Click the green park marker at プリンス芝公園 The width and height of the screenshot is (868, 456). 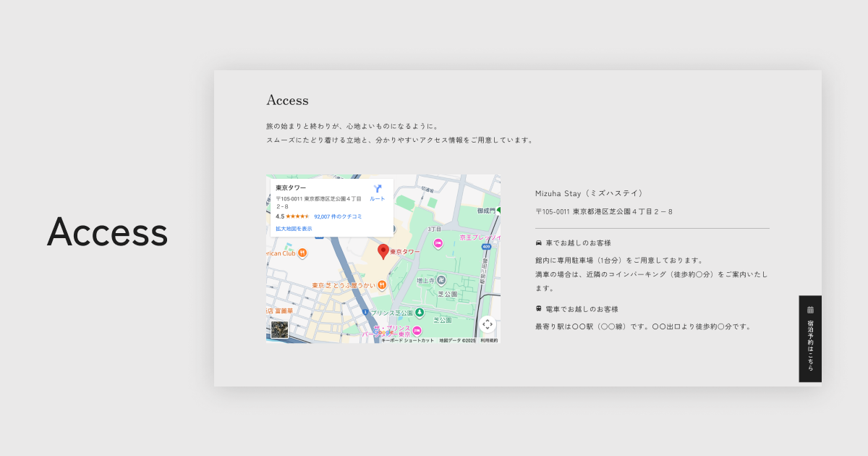click(x=420, y=311)
